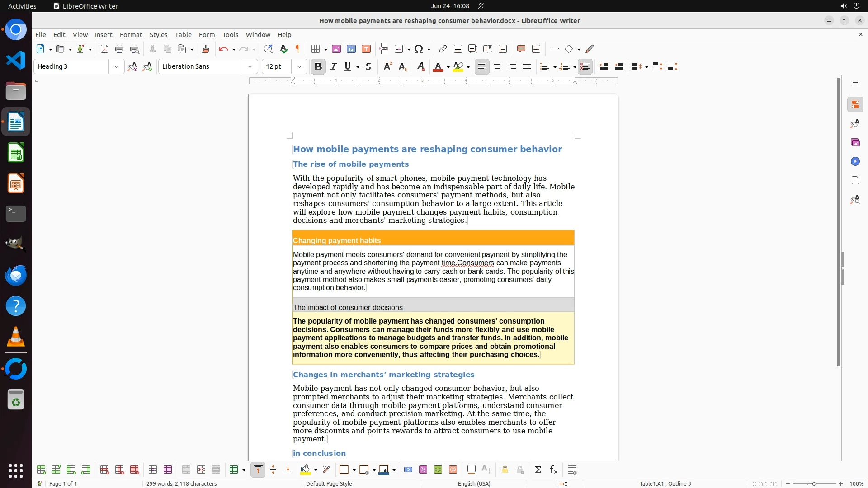
Task: Click the Clone Formatting paintbrush icon
Action: coord(206,49)
